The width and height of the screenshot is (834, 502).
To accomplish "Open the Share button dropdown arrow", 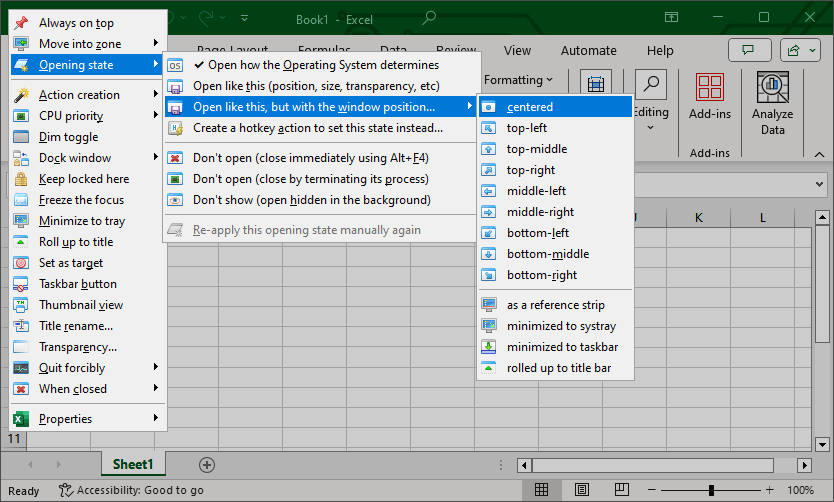I will coord(813,51).
